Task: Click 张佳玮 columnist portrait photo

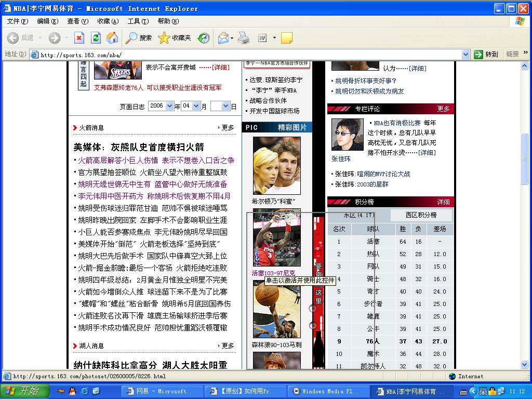Action: coord(347,135)
